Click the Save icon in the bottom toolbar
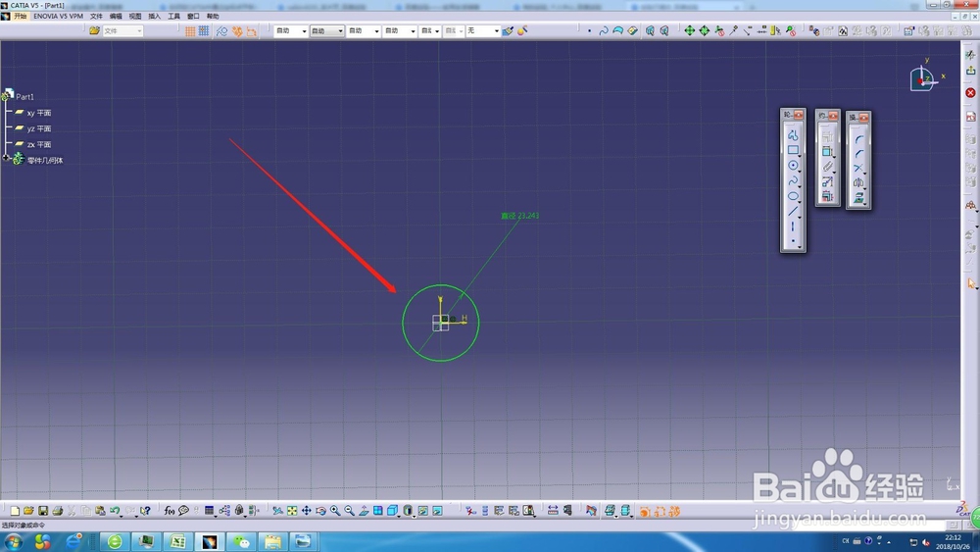The width and height of the screenshot is (980, 552). tap(43, 511)
